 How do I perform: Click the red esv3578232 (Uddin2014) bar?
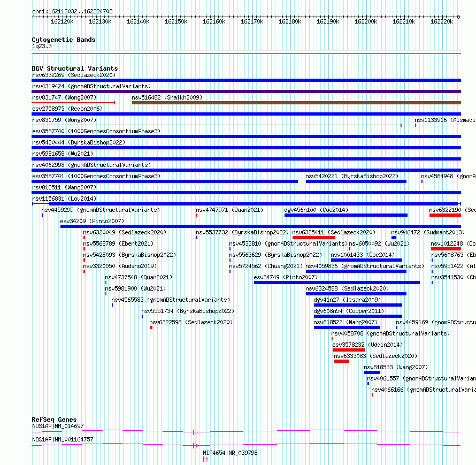click(349, 350)
